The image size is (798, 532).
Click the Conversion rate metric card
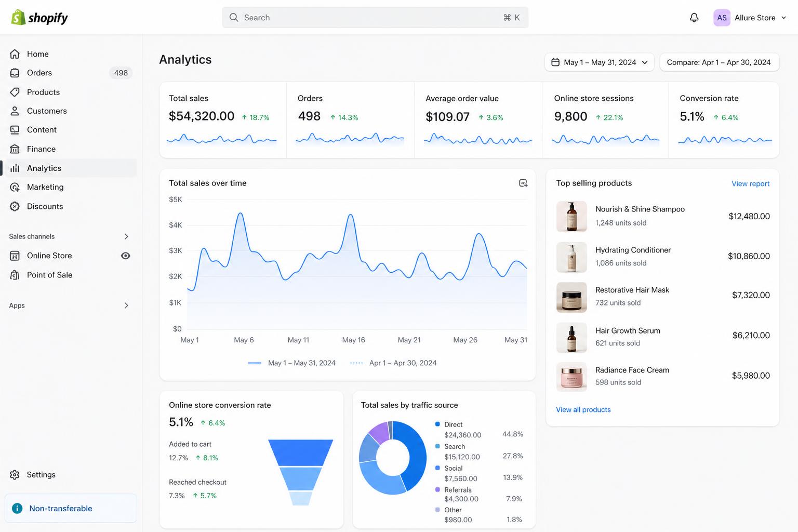tap(724, 120)
